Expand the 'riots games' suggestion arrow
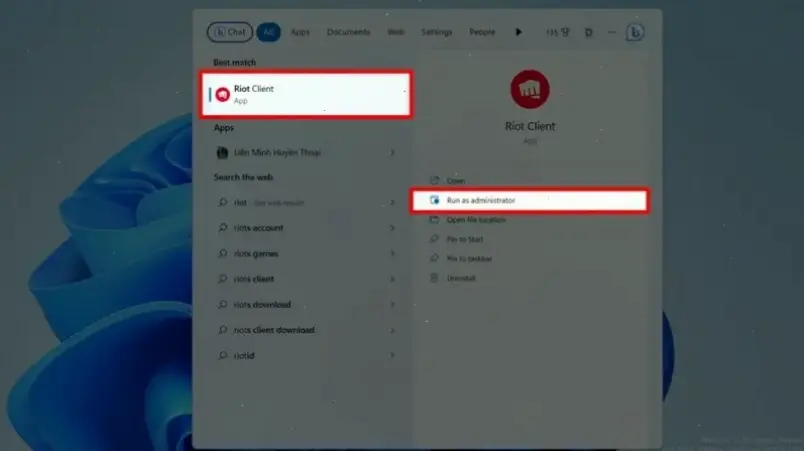 [x=392, y=254]
